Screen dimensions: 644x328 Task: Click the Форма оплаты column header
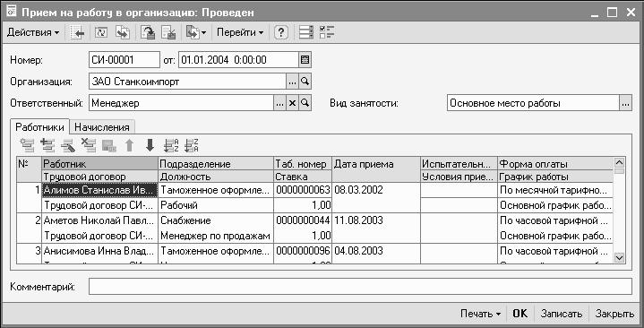tap(555, 164)
